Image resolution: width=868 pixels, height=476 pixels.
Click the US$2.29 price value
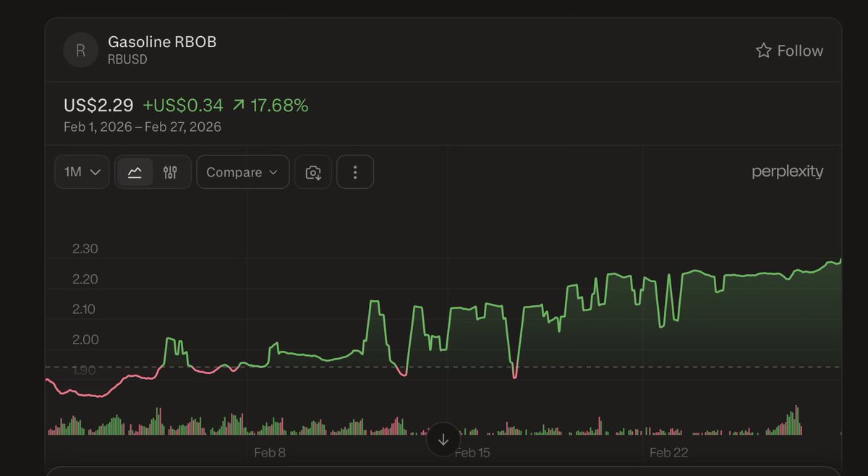98,106
